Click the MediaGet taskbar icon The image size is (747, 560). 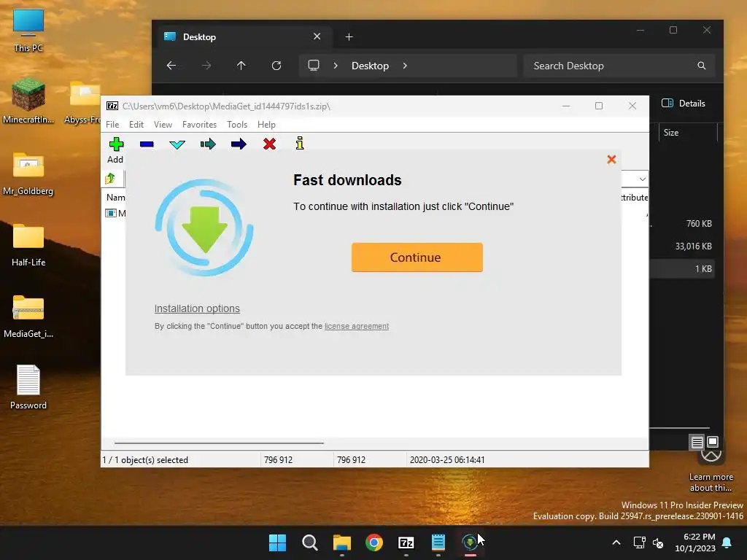(471, 542)
